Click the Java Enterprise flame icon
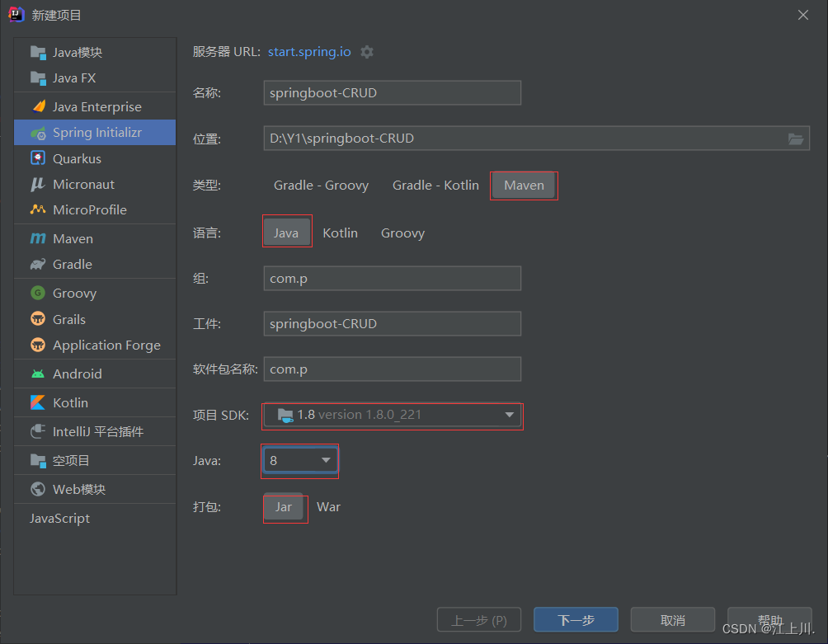 38,106
